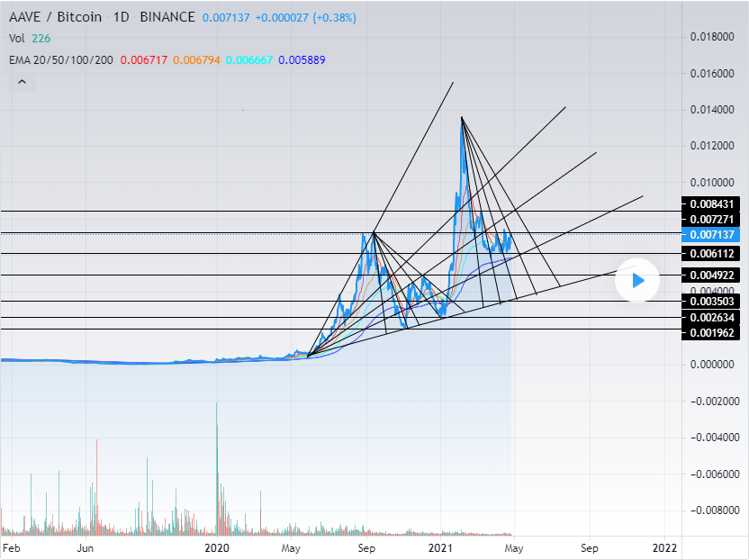This screenshot has height=560, width=749.
Task: Select the Vol indicator legend
Action: click(16, 39)
